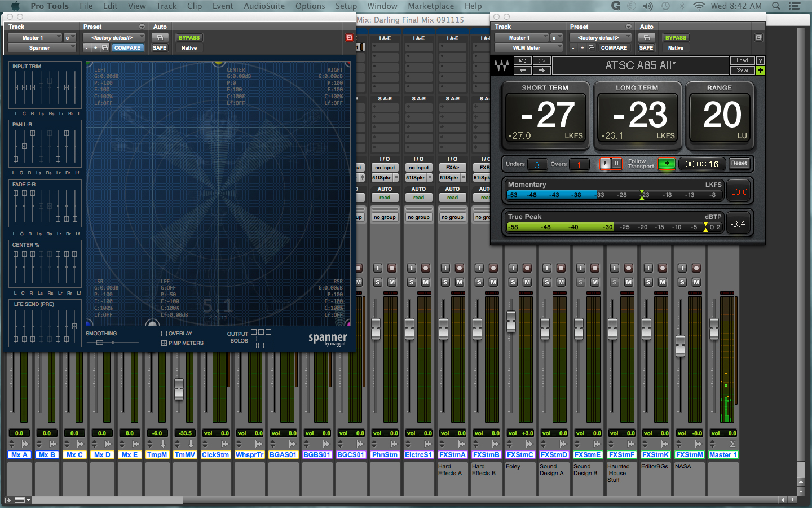Open WLM Meter plugin selector dropdown
812x508 pixels.
528,48
